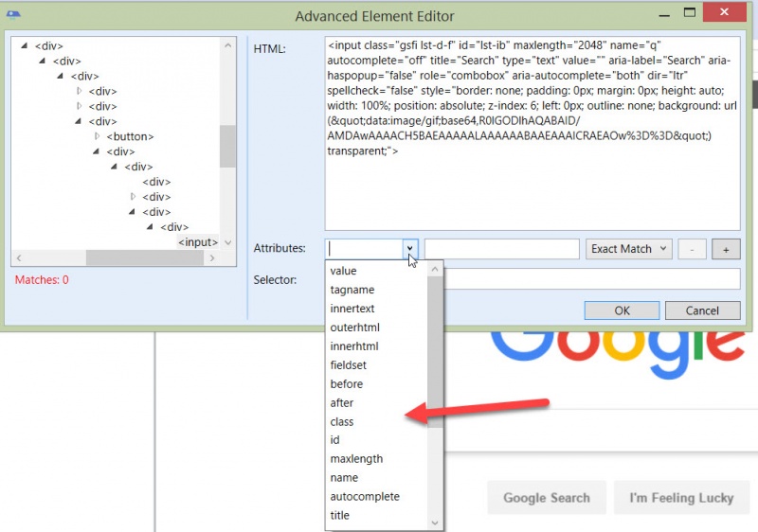
Task: Select the leaf <div> without an arrow
Action: (x=156, y=182)
